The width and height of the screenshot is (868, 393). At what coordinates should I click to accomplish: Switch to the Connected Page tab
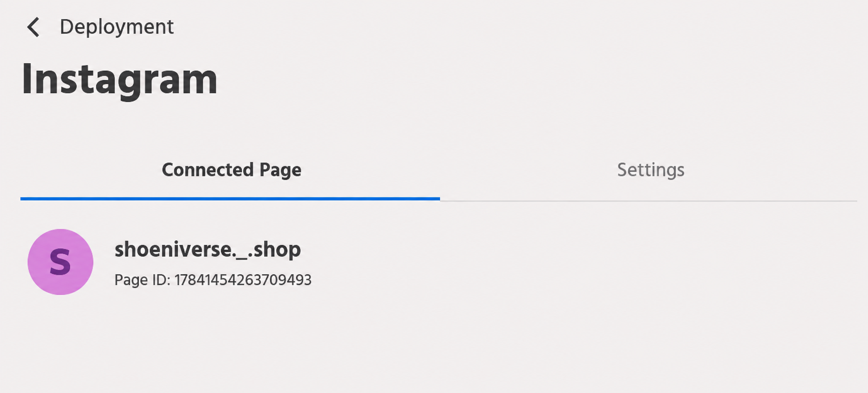pos(231,170)
